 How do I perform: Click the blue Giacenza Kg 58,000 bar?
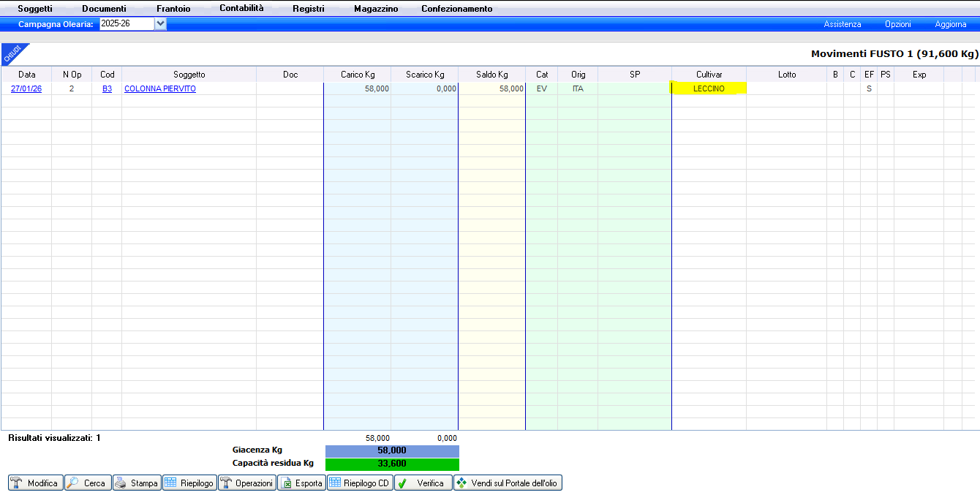tap(392, 451)
